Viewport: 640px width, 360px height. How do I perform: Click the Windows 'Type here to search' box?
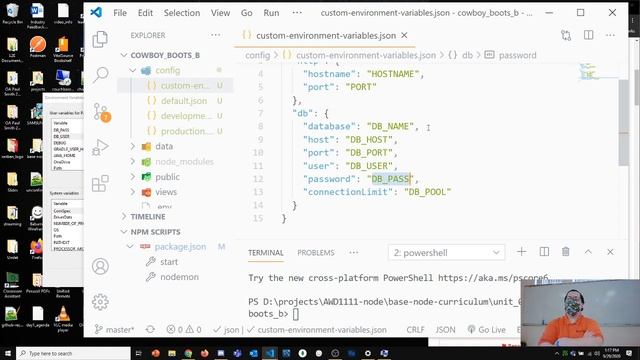click(73, 353)
